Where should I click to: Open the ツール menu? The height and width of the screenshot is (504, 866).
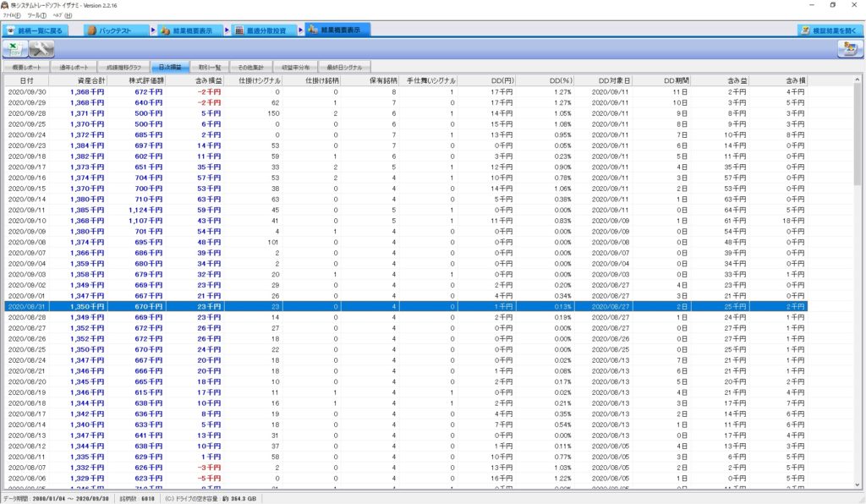pyautogui.click(x=36, y=15)
